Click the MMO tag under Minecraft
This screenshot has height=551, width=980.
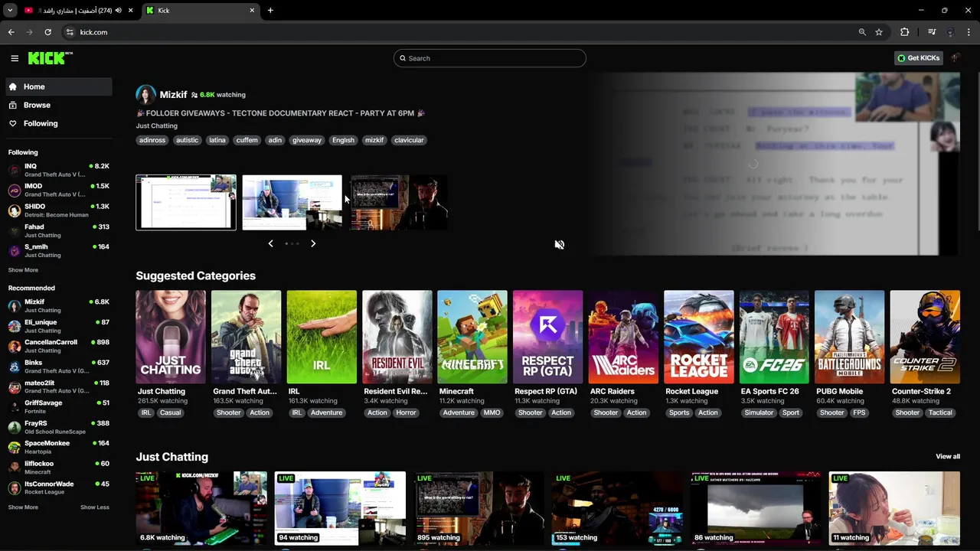[492, 412]
